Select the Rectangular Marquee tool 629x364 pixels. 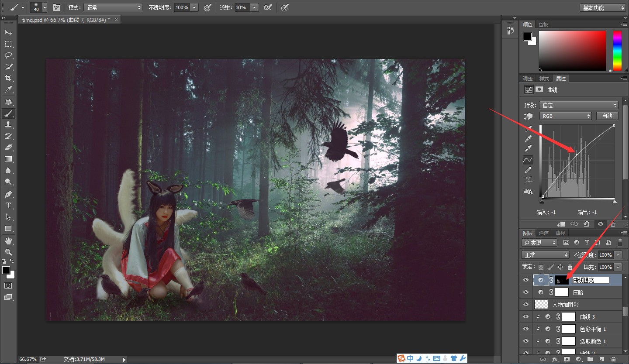(x=8, y=44)
